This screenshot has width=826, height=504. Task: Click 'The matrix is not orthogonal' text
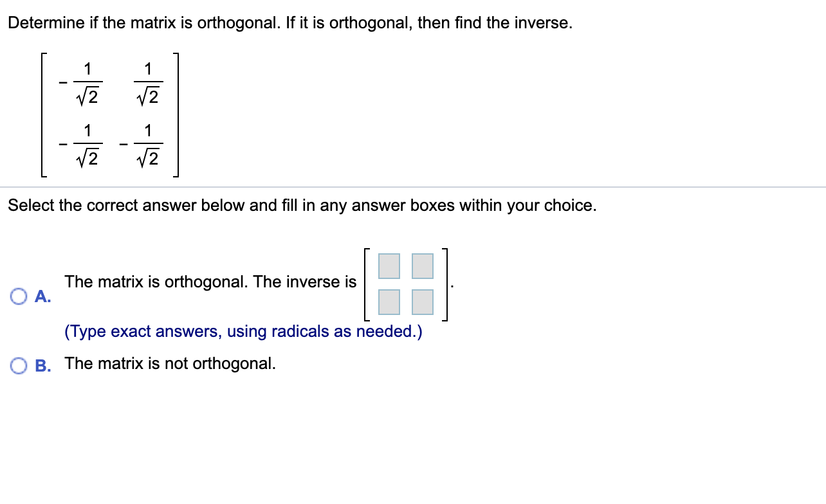pos(169,363)
